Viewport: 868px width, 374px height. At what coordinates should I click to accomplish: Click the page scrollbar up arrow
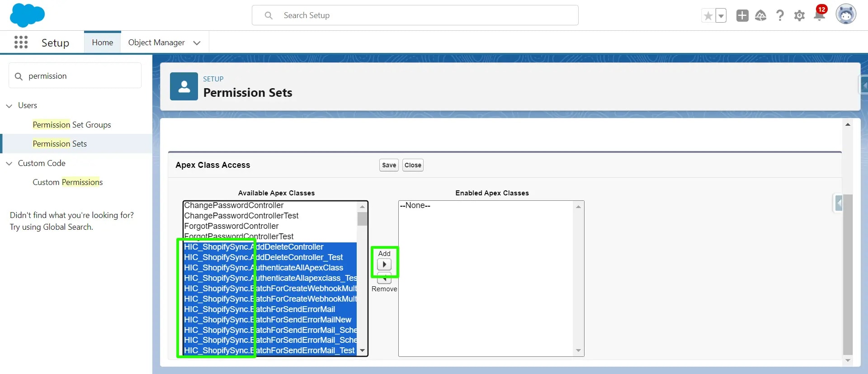coord(848,124)
